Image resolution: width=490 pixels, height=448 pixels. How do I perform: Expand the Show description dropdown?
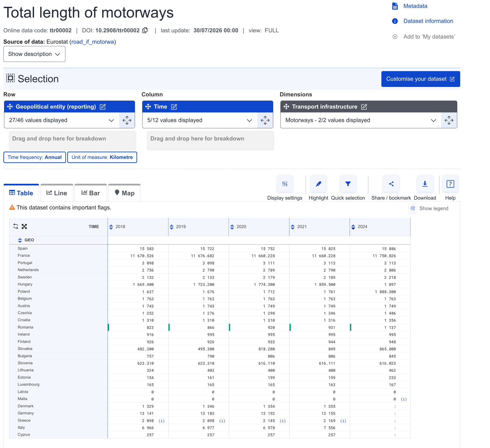coord(34,54)
